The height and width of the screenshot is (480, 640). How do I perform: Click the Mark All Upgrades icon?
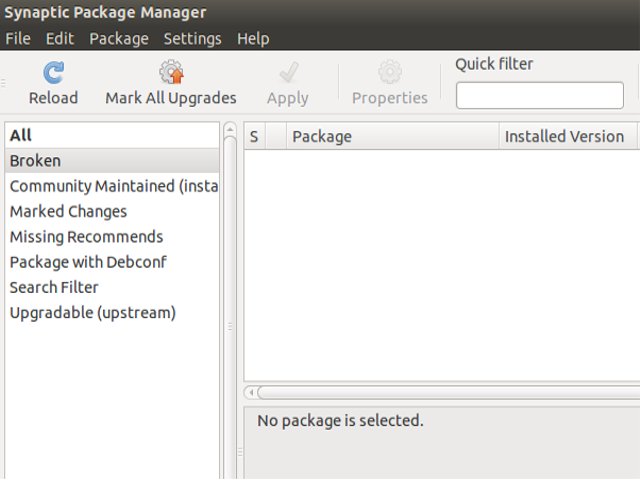coord(171,73)
